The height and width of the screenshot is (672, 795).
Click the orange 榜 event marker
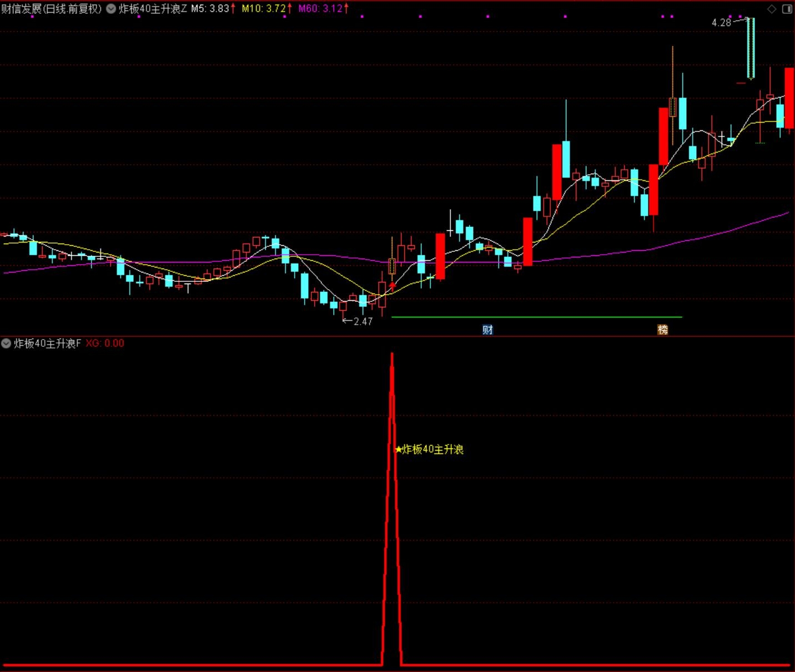click(x=663, y=330)
